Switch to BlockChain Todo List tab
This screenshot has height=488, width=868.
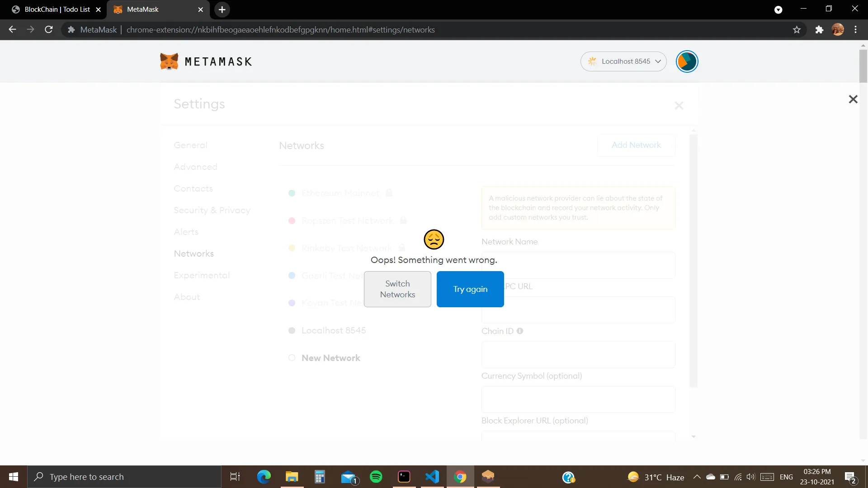(57, 9)
